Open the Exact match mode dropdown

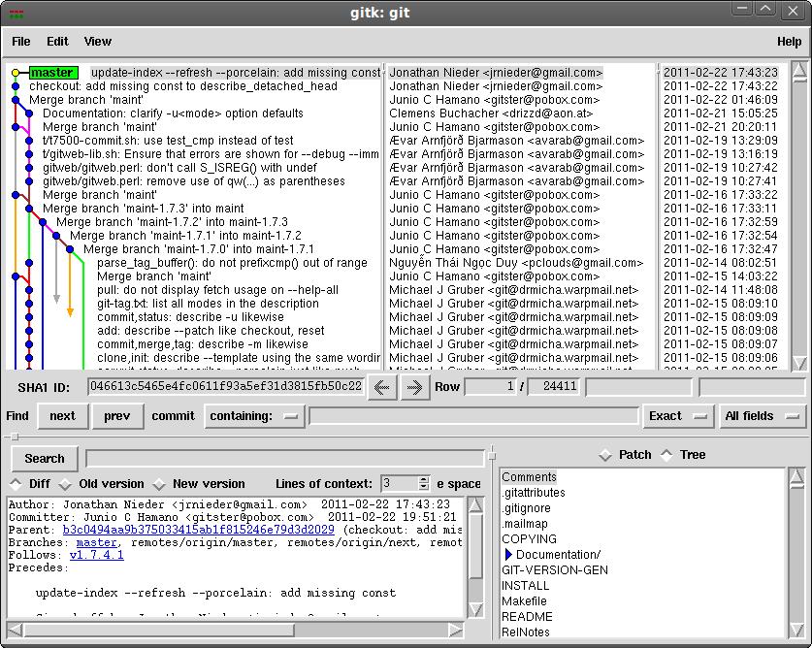click(677, 416)
